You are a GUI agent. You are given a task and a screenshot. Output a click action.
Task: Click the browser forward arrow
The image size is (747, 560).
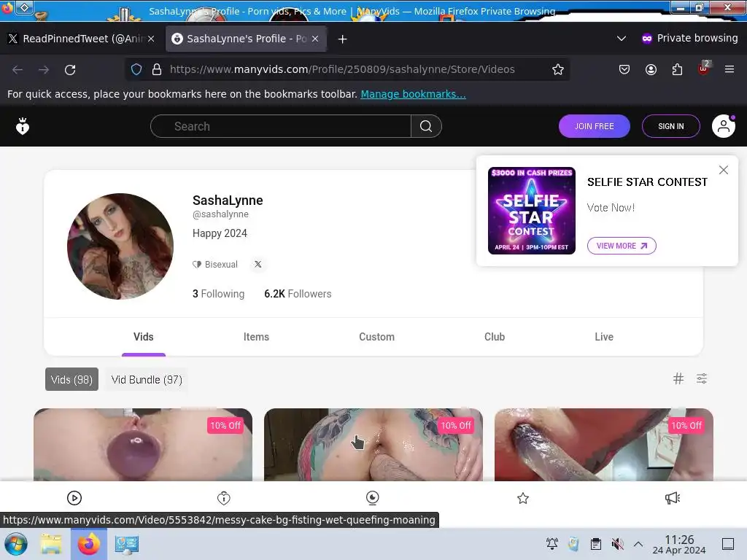click(x=44, y=69)
